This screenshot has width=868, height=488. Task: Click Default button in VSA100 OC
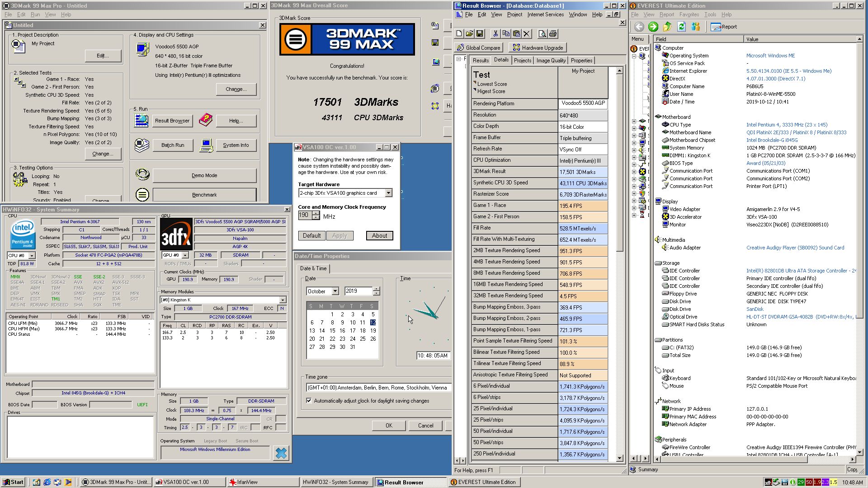click(x=311, y=235)
